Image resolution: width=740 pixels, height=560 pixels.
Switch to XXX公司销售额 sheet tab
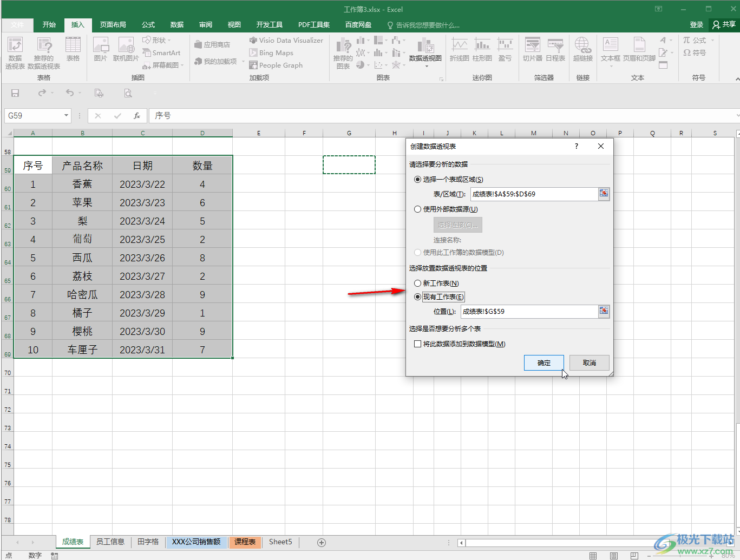[x=196, y=542]
